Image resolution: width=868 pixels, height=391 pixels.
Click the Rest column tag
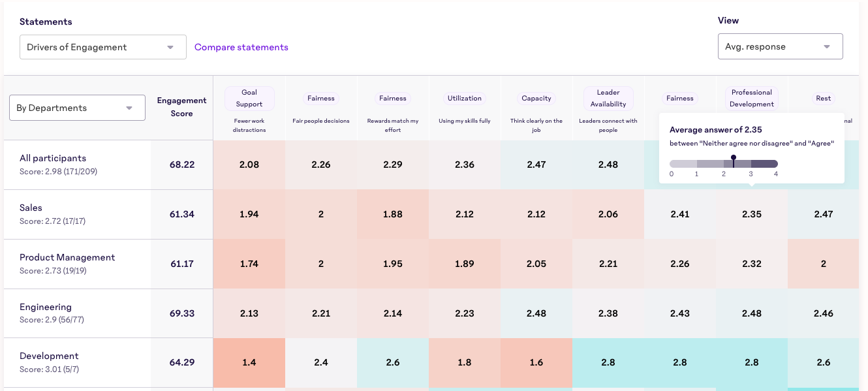tap(824, 99)
